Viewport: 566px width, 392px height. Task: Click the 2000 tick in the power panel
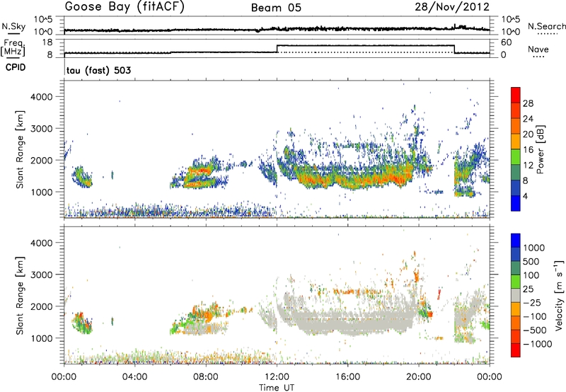42,160
